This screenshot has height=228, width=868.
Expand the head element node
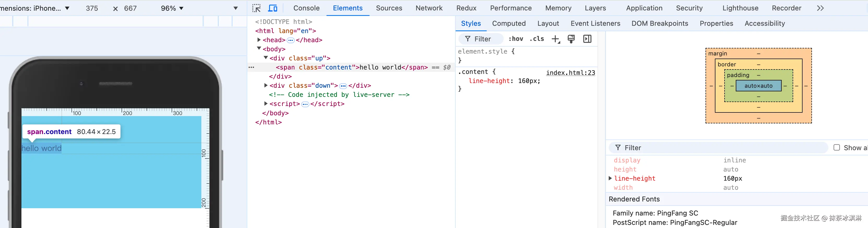pyautogui.click(x=259, y=40)
